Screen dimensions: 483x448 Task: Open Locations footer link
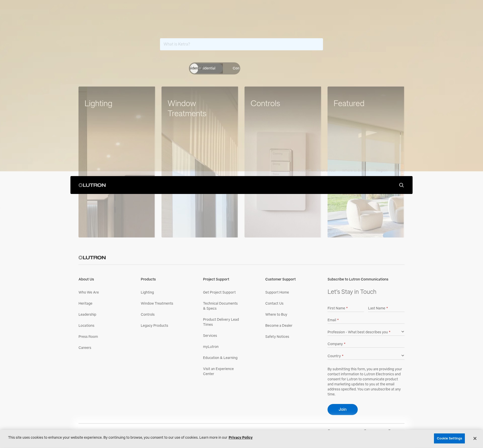86,325
